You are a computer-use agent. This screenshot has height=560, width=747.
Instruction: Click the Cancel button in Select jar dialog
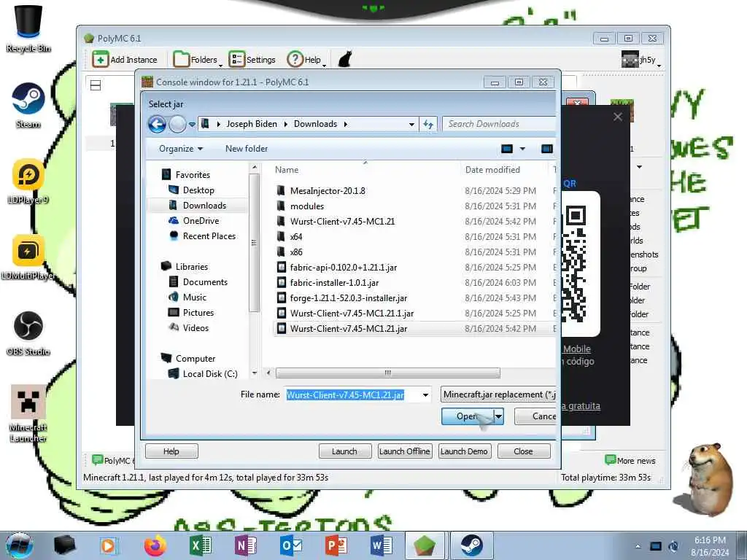[535, 416]
